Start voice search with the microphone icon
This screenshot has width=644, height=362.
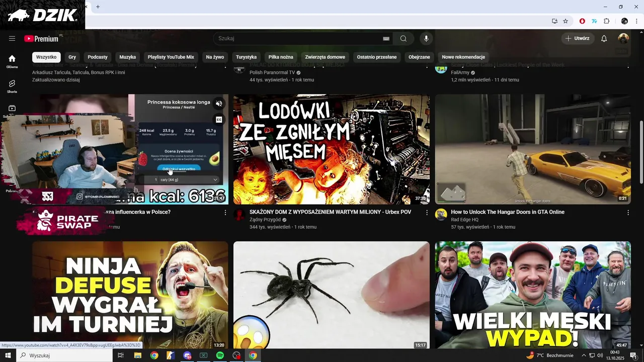pyautogui.click(x=426, y=39)
